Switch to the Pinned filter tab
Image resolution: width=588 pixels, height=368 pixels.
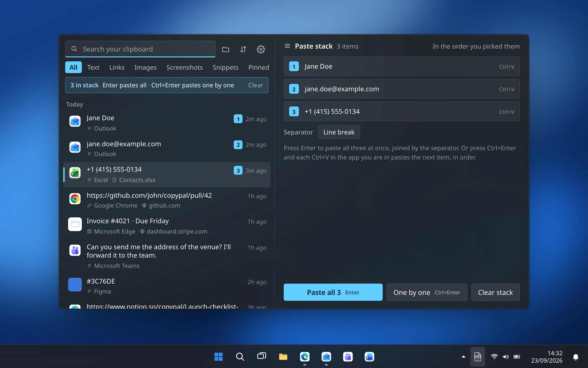pos(259,67)
